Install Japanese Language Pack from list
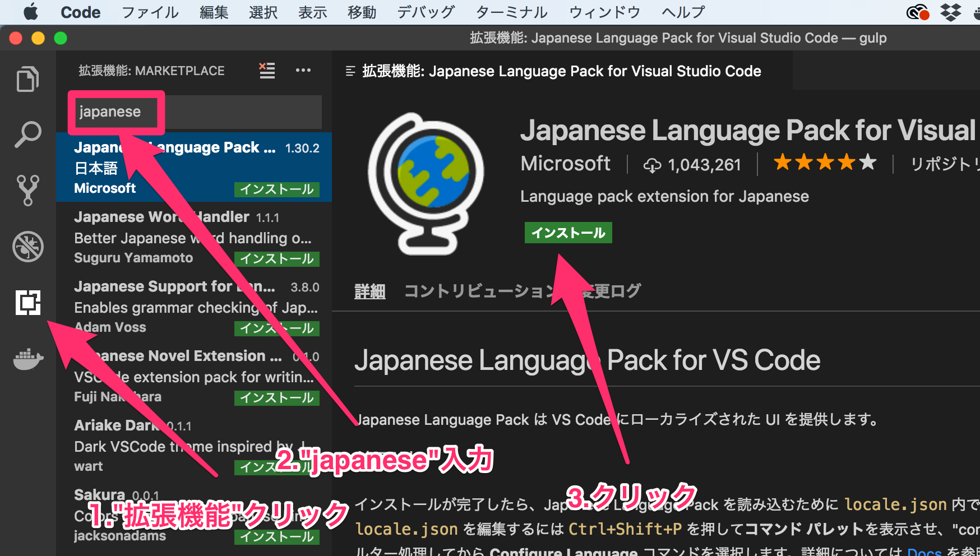The height and width of the screenshot is (556, 980). click(277, 189)
